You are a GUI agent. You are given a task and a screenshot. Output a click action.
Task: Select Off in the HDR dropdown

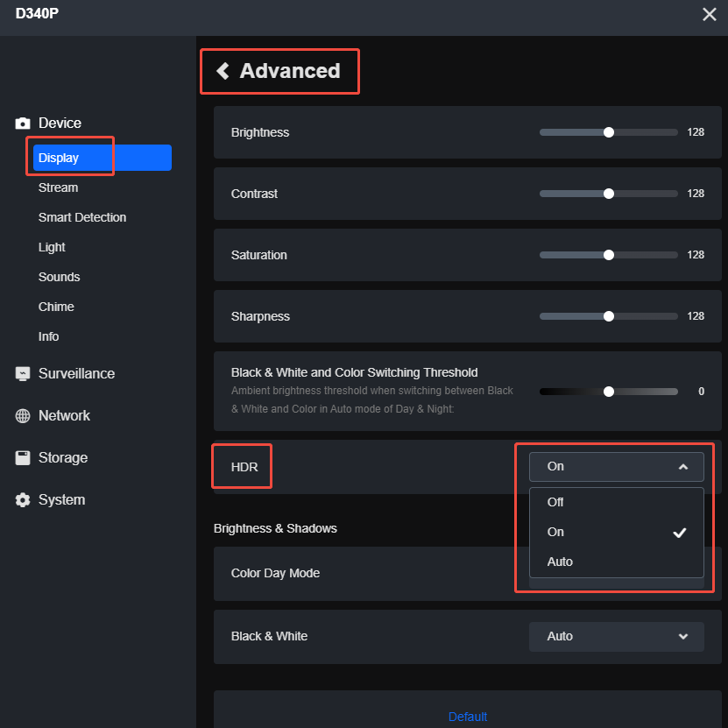[555, 502]
